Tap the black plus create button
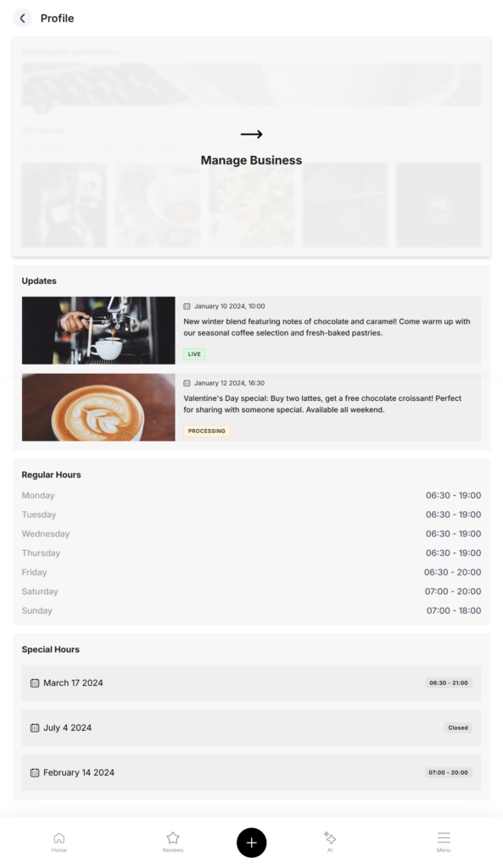 (x=251, y=843)
